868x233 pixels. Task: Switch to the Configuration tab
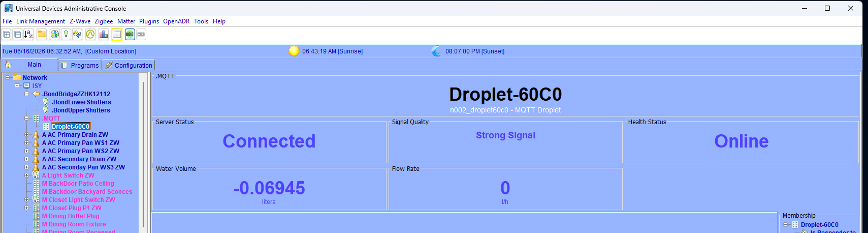pyautogui.click(x=128, y=65)
